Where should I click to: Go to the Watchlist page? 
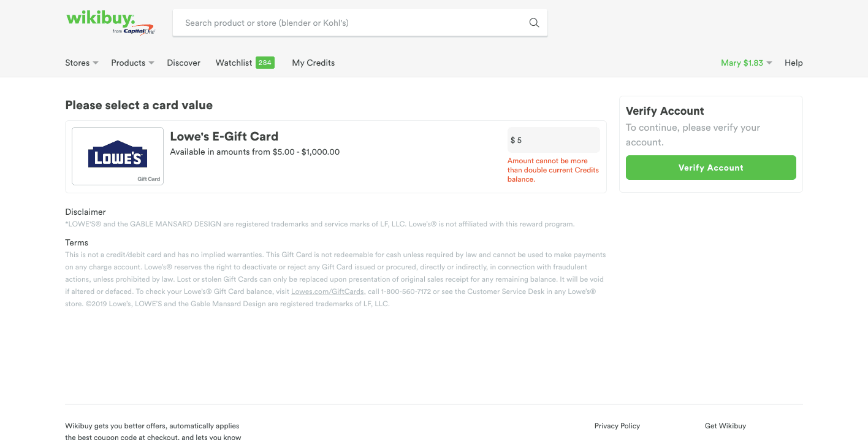pyautogui.click(x=234, y=63)
